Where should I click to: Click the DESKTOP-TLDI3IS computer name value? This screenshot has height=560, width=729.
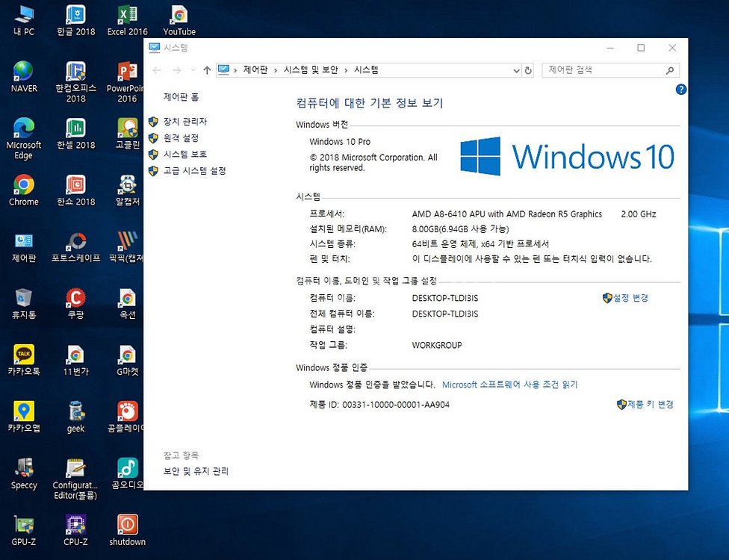[445, 298]
